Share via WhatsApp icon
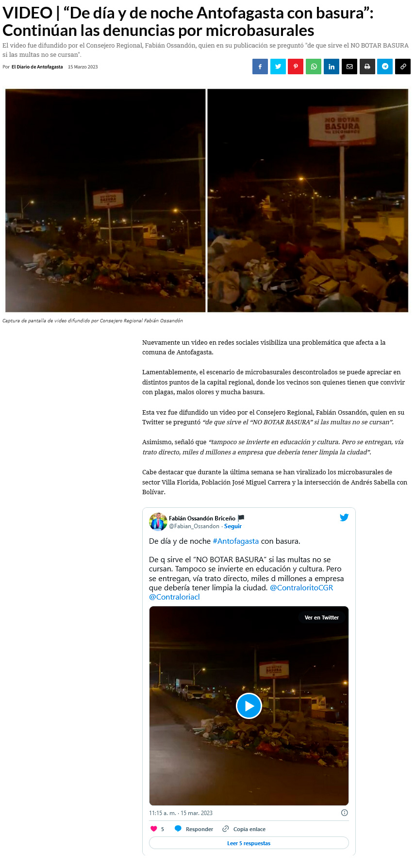 tap(314, 67)
